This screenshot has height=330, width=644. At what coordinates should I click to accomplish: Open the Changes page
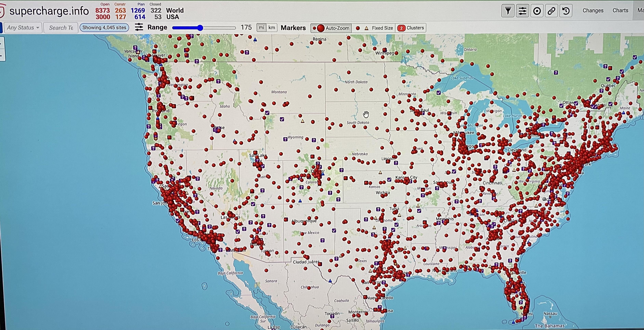tap(593, 10)
